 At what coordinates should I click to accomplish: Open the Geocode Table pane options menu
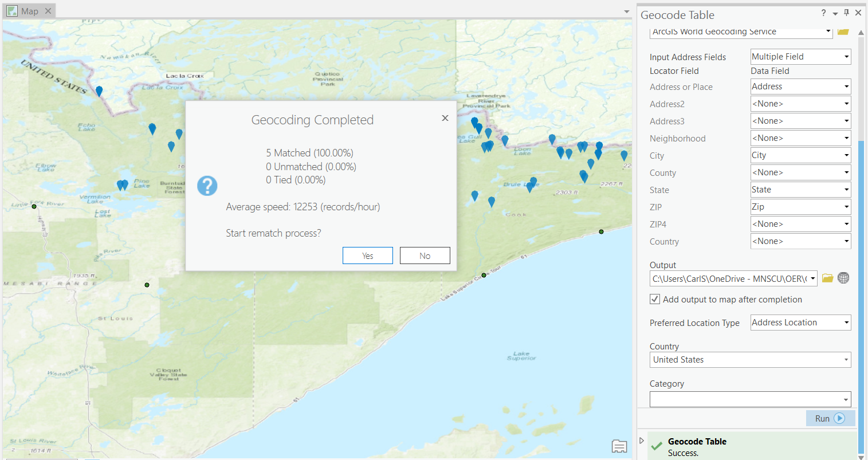click(x=835, y=13)
